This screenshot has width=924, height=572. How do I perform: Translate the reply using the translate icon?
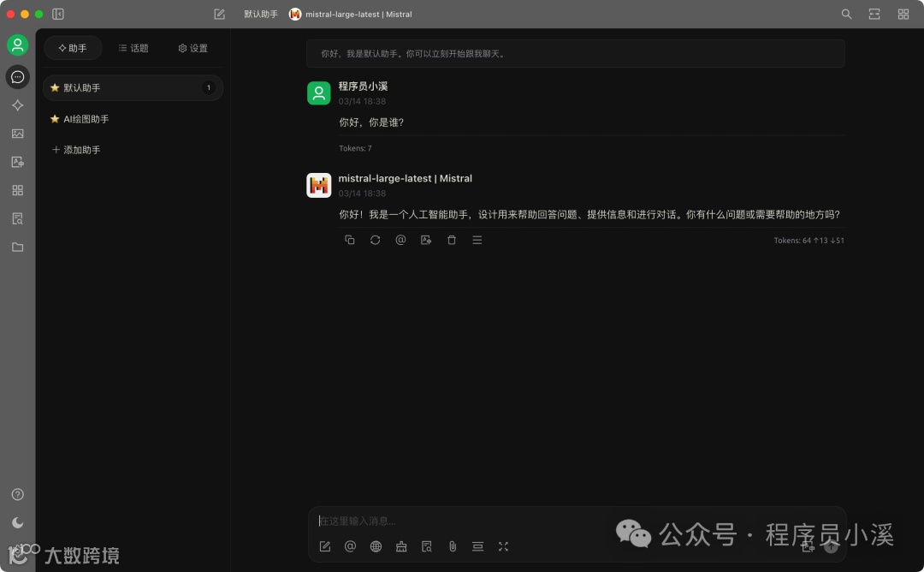click(x=426, y=240)
